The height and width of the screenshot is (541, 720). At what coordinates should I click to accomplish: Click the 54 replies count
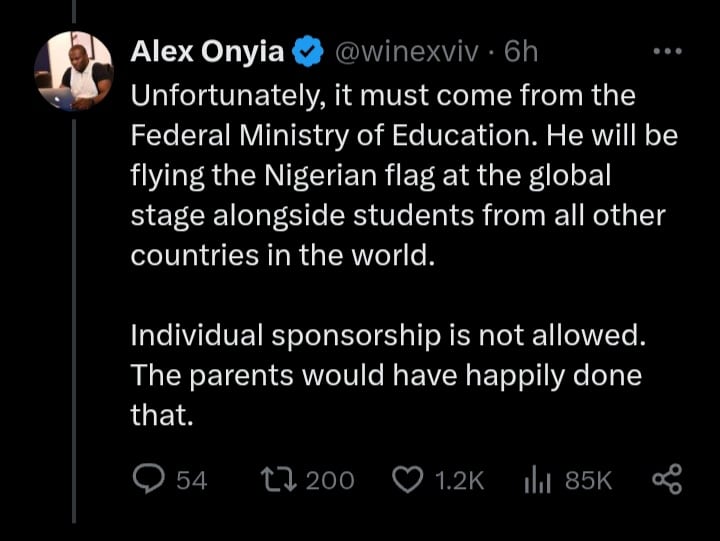pos(191,480)
